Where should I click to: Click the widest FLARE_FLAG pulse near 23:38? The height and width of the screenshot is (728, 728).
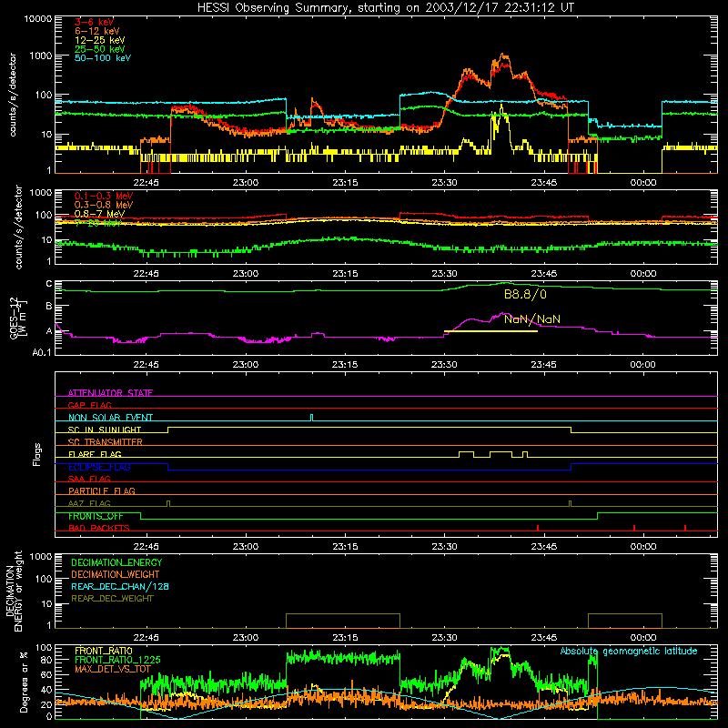click(x=501, y=454)
